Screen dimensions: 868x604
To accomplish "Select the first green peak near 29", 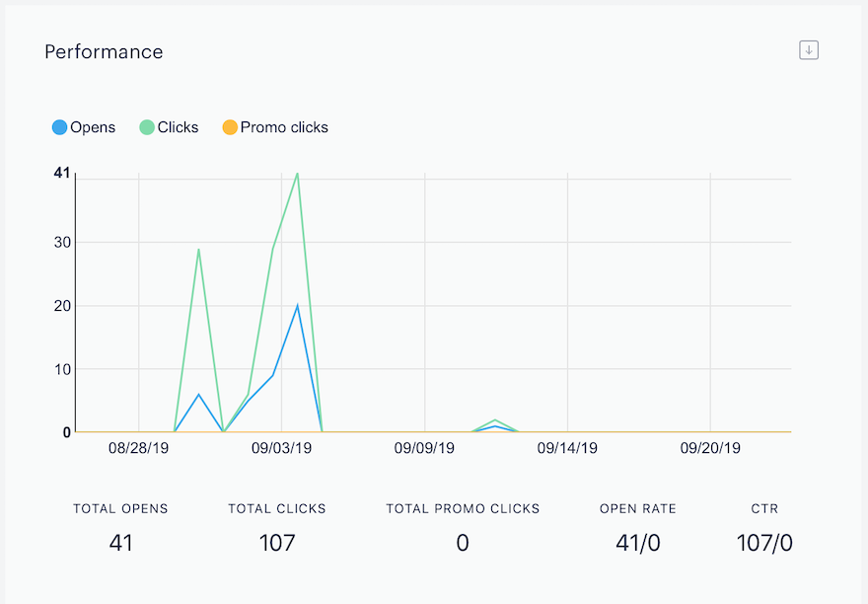I will click(198, 249).
